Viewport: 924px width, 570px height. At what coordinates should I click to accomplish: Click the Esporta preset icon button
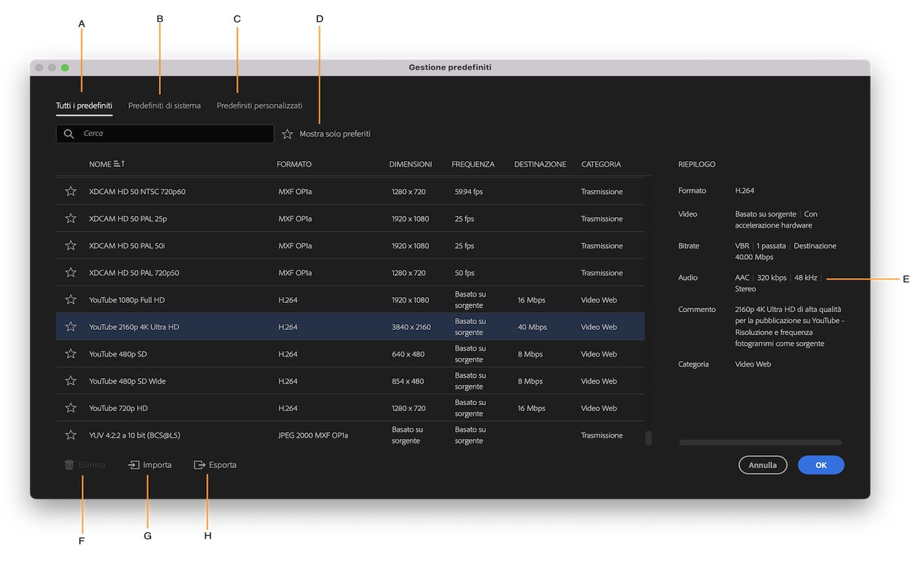point(199,465)
